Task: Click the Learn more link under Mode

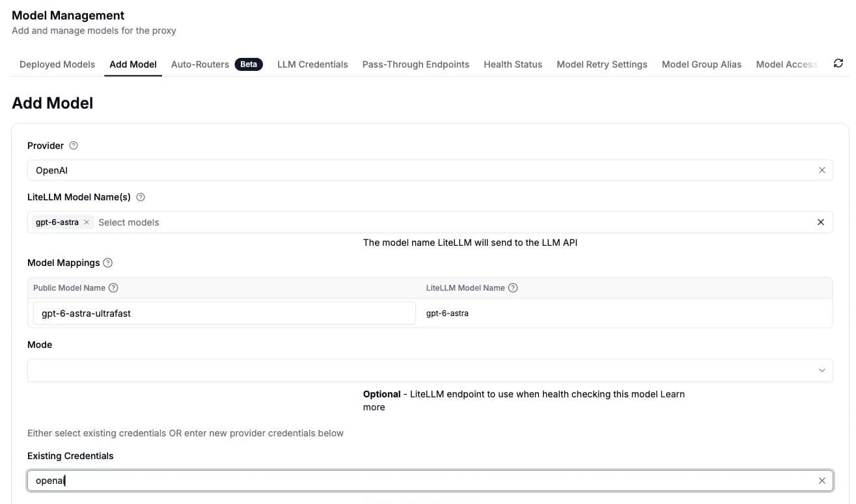Action: tap(524, 401)
